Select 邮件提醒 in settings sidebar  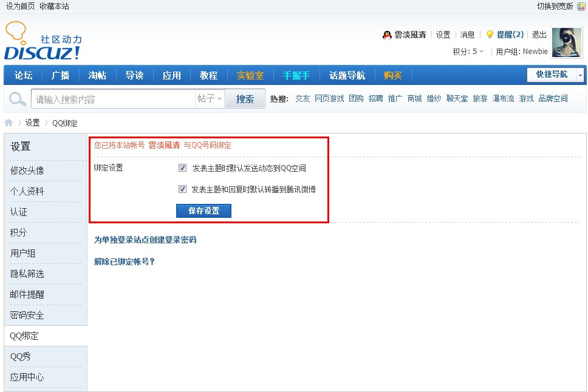click(x=27, y=294)
